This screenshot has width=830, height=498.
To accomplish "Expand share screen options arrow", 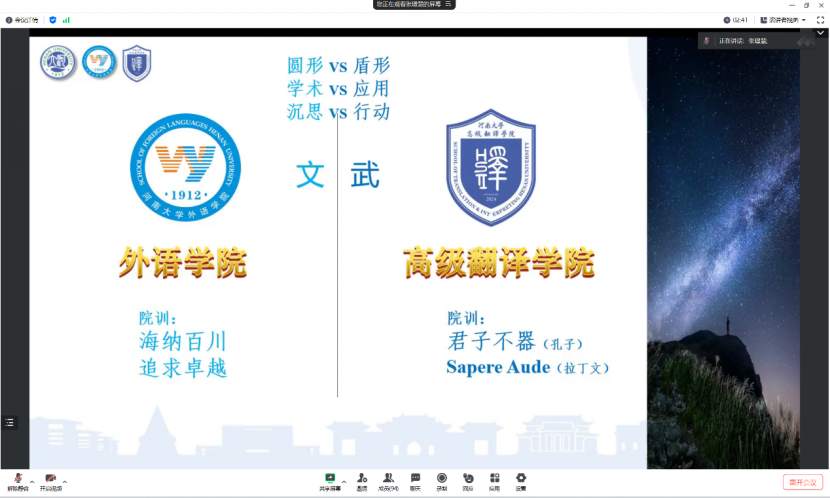I will tap(344, 482).
